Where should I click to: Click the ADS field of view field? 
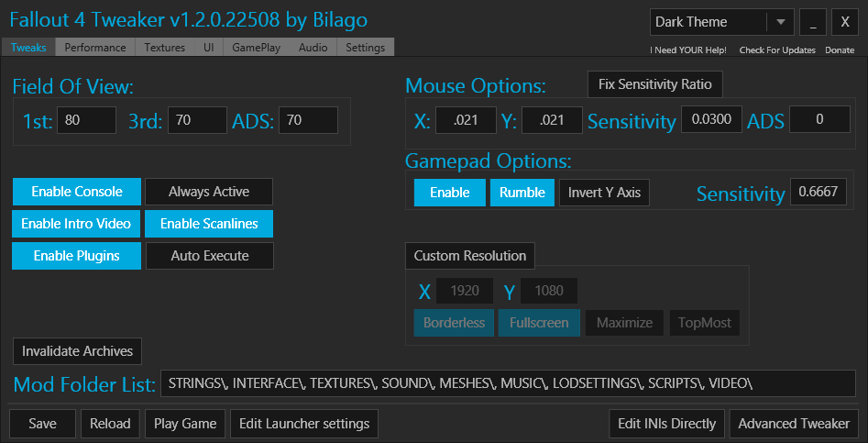coord(308,120)
